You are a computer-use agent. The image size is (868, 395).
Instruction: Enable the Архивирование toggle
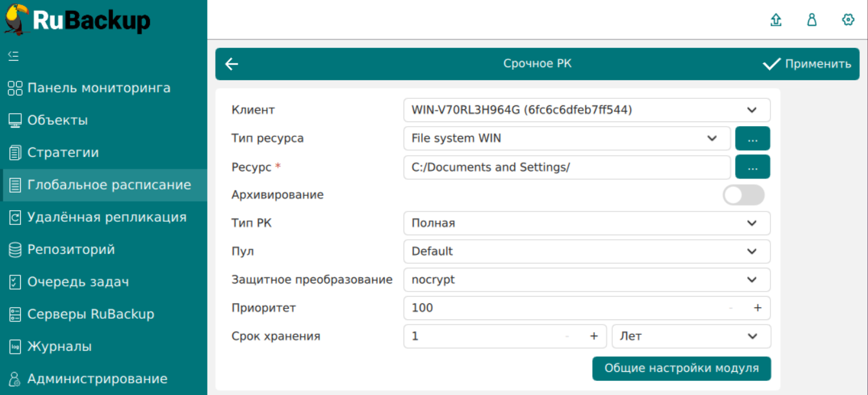tap(743, 195)
